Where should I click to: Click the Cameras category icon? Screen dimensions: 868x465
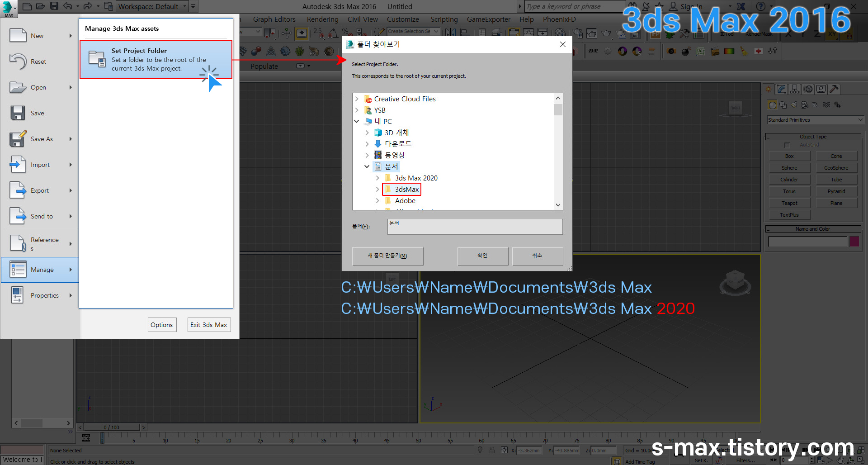[805, 105]
